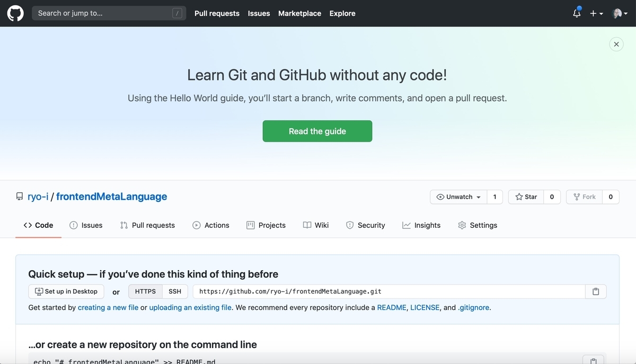Click the creating a new file link
Image resolution: width=636 pixels, height=364 pixels.
click(108, 307)
